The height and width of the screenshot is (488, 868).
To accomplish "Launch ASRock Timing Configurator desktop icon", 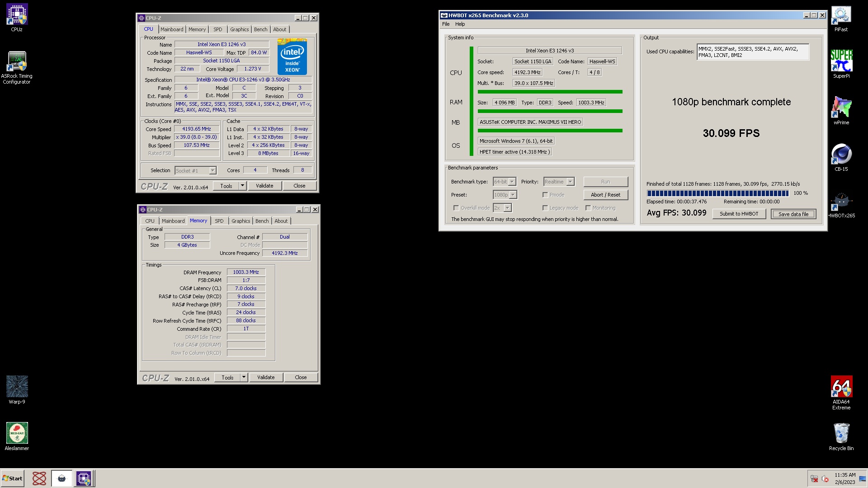I will coord(17,67).
